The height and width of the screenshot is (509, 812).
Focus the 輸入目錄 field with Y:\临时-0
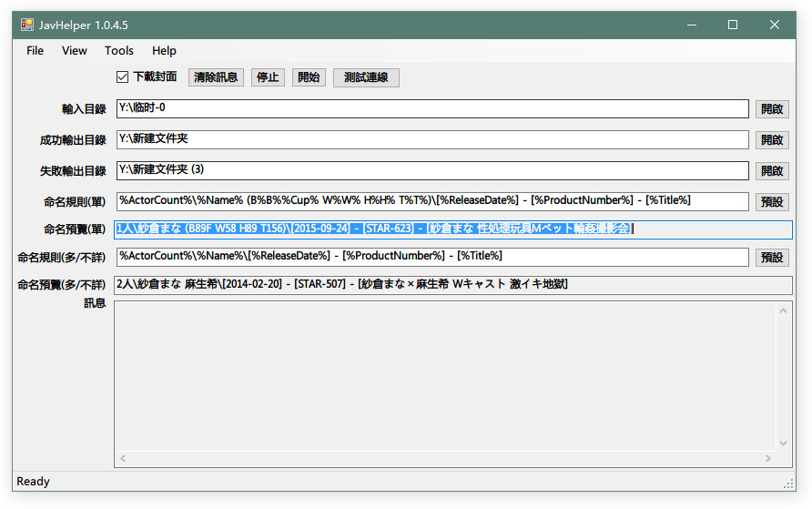pyautogui.click(x=432, y=108)
